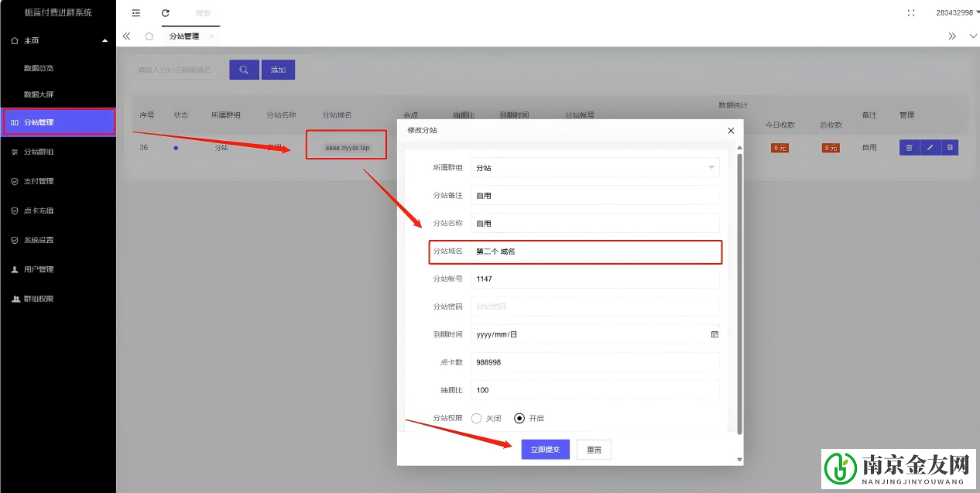Screen dimensions: 980x493
Task: Click the sidebar collapse menu icon
Action: click(x=136, y=13)
